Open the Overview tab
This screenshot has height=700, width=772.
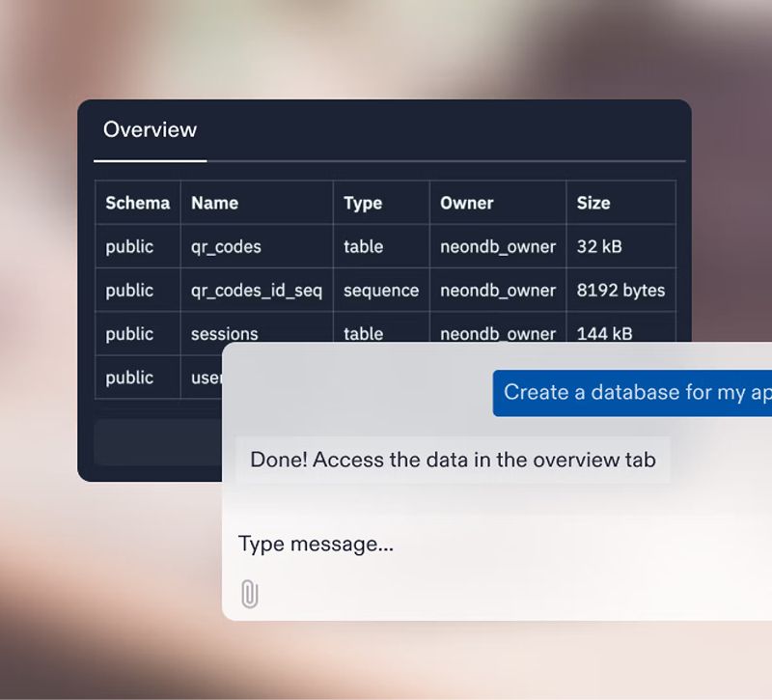click(x=150, y=130)
